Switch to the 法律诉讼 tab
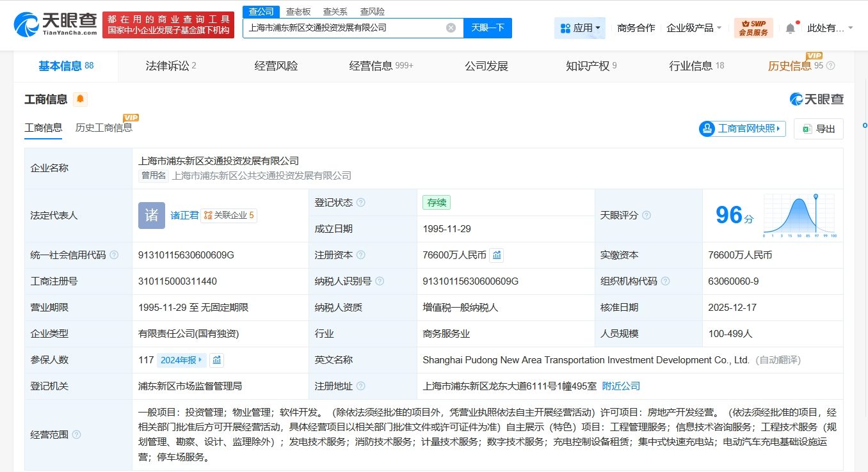 click(x=166, y=65)
